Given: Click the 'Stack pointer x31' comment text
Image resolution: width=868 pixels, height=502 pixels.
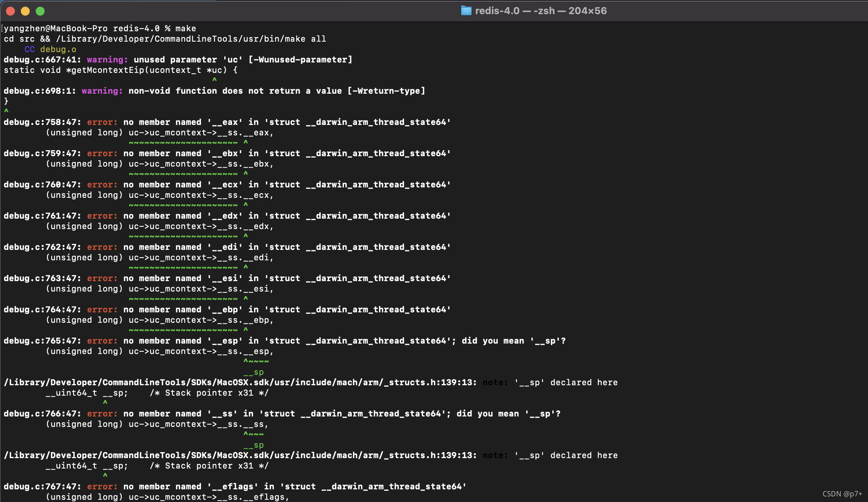Looking at the screenshot, I should 209,393.
